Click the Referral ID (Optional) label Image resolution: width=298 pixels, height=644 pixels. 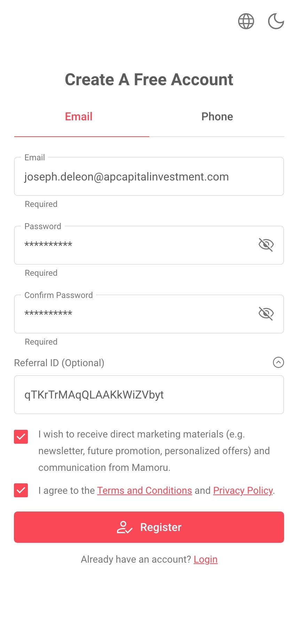[59, 363]
